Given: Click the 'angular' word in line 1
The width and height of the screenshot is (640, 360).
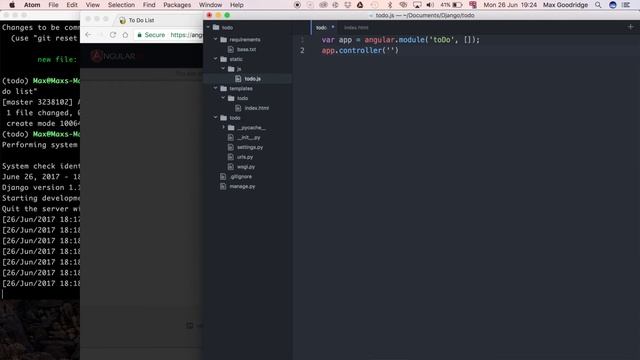Looking at the screenshot, I should point(380,40).
